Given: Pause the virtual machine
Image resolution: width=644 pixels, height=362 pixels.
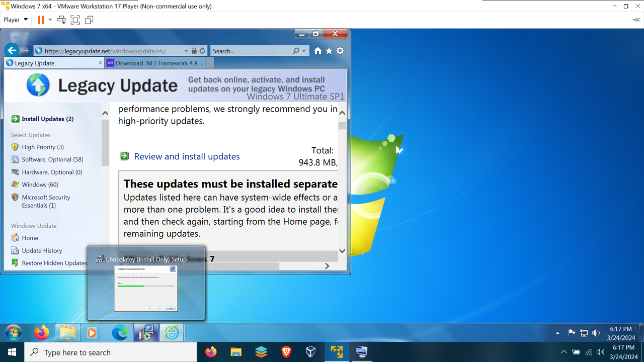Looking at the screenshot, I should coord(41,20).
